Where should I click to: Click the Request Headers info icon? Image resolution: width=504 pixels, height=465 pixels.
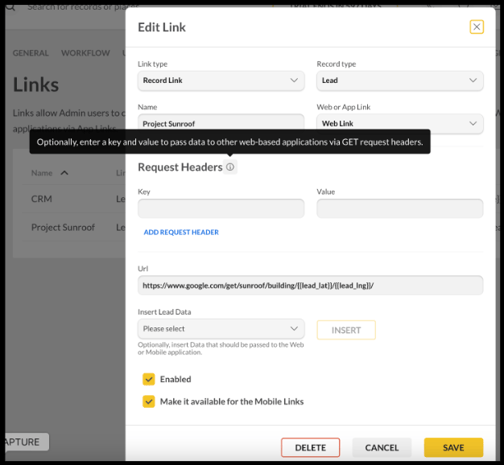(230, 167)
